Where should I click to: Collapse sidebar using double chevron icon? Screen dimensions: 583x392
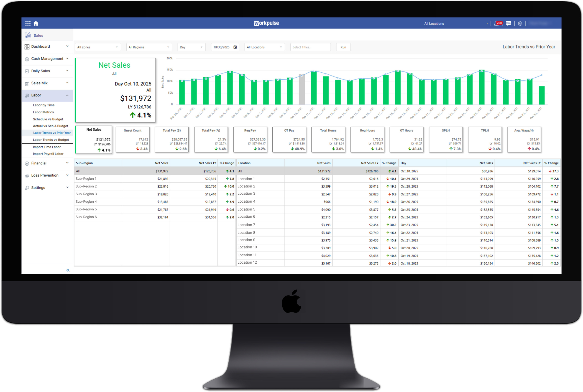tap(68, 270)
